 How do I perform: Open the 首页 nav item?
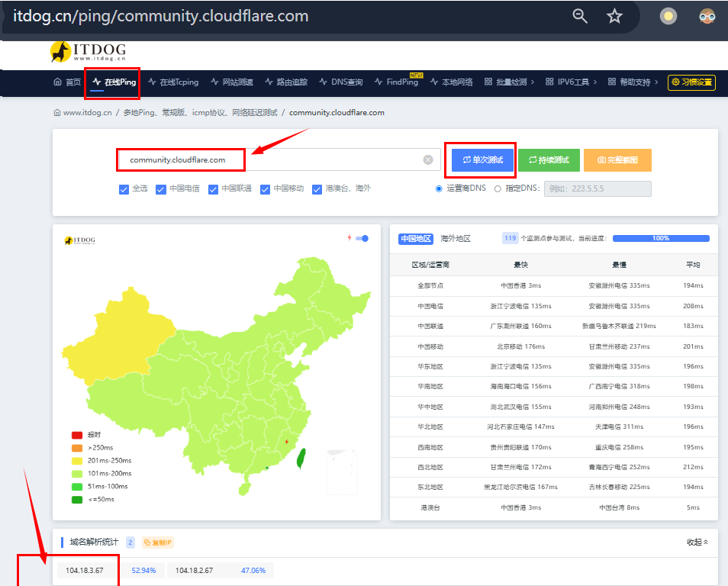pyautogui.click(x=67, y=82)
